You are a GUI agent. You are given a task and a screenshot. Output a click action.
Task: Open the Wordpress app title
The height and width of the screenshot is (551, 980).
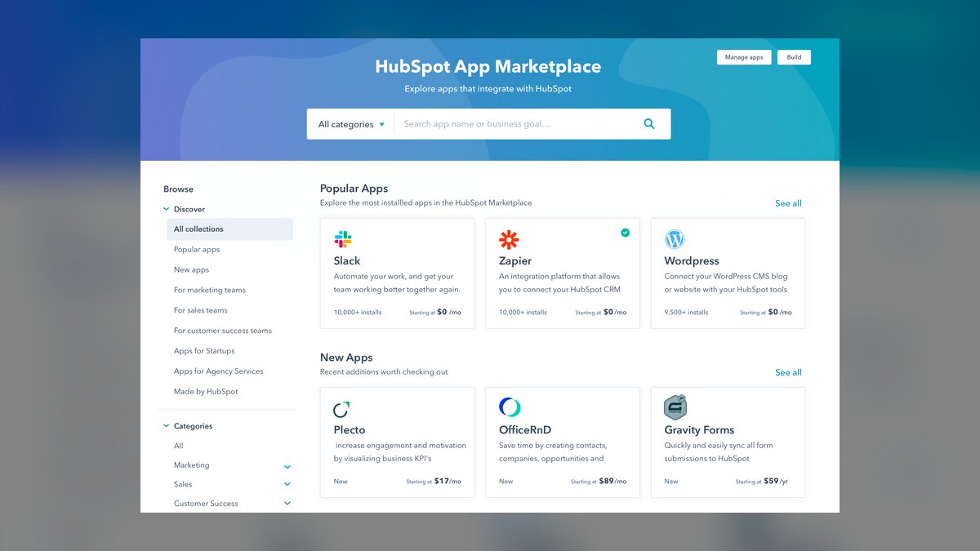[692, 261]
